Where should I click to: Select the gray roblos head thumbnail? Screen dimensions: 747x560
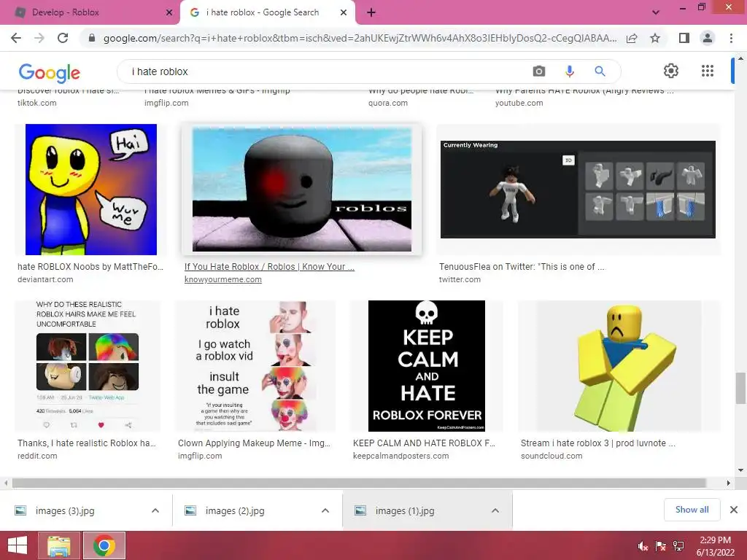click(x=301, y=189)
